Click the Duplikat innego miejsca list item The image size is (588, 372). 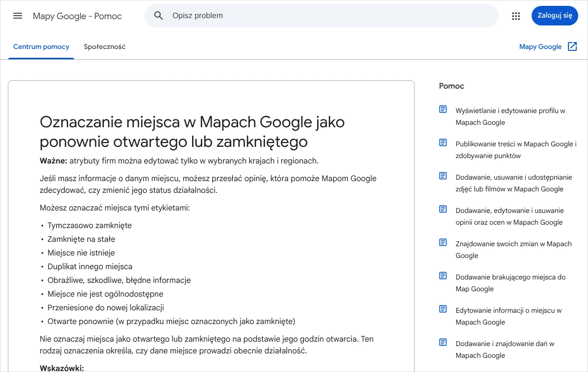(x=90, y=267)
